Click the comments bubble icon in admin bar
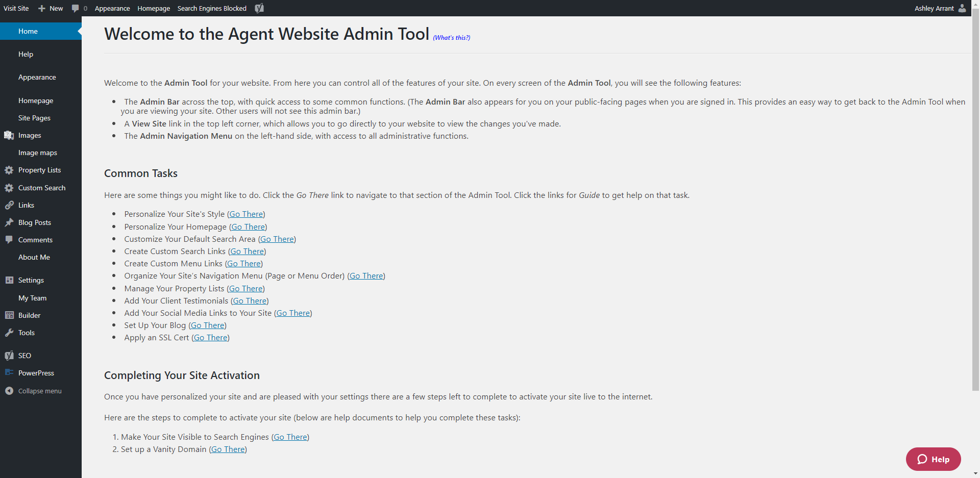The image size is (980, 478). (x=76, y=8)
